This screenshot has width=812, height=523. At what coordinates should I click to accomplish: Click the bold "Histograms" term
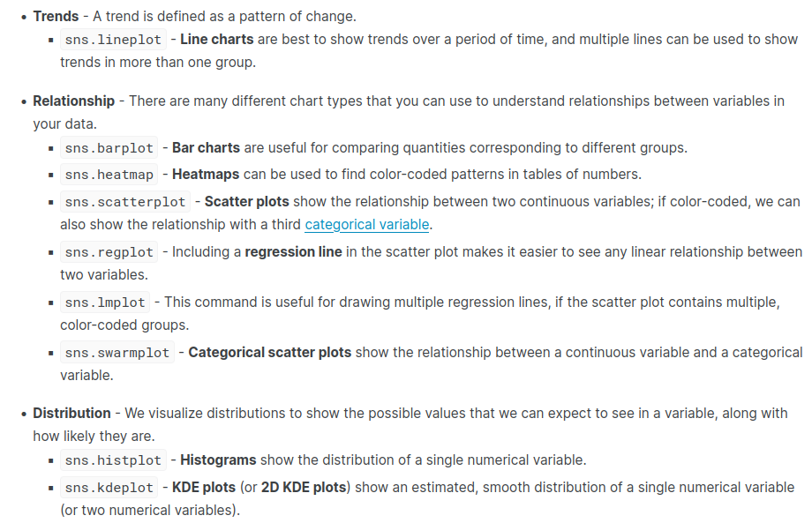[x=218, y=460]
